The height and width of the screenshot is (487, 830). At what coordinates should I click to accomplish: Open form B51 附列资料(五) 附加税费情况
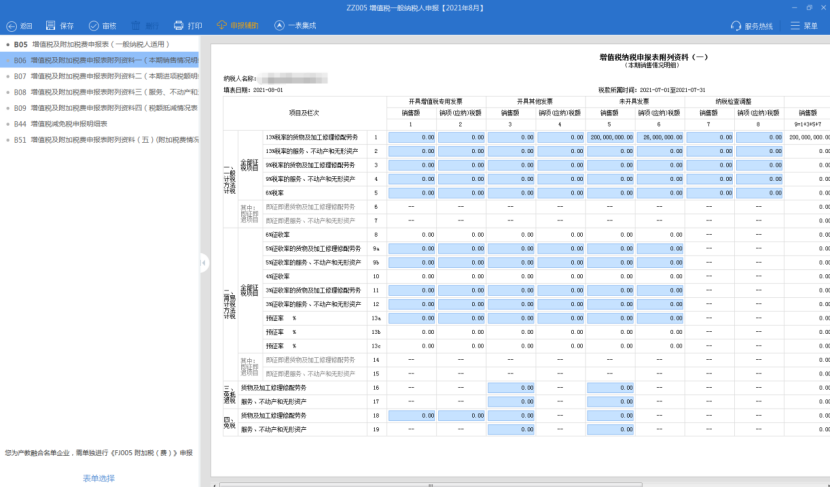click(x=100, y=140)
